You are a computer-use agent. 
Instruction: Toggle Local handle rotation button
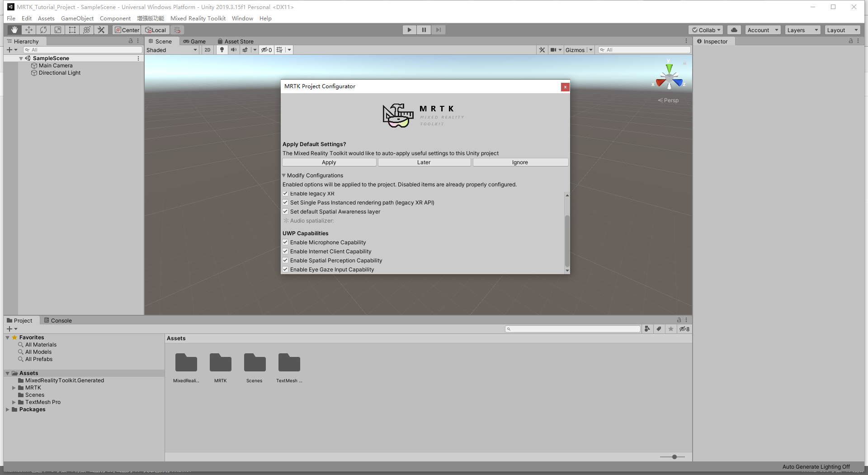(156, 30)
